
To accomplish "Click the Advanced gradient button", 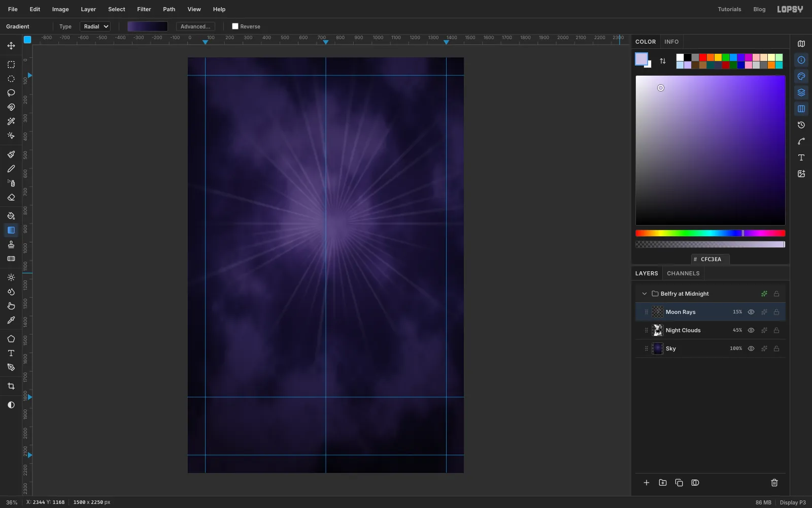I will point(195,26).
